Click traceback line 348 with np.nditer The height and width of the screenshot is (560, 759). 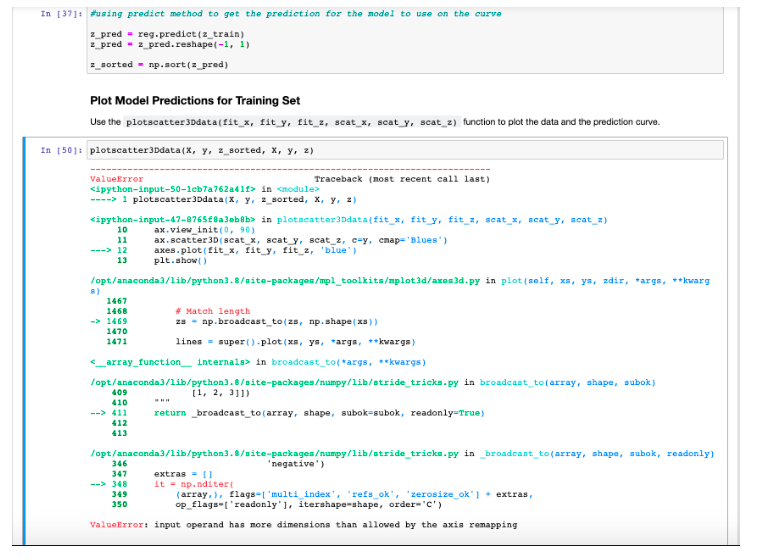click(163, 484)
